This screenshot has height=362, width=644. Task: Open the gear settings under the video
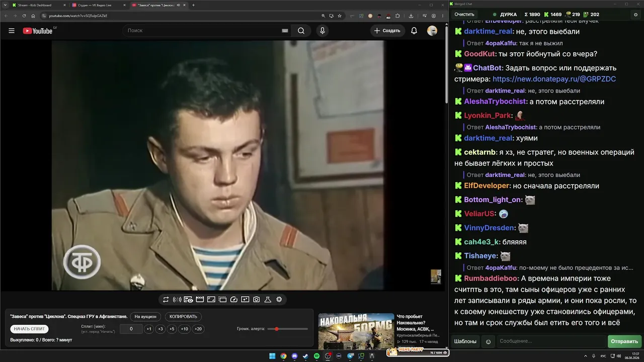point(279,300)
